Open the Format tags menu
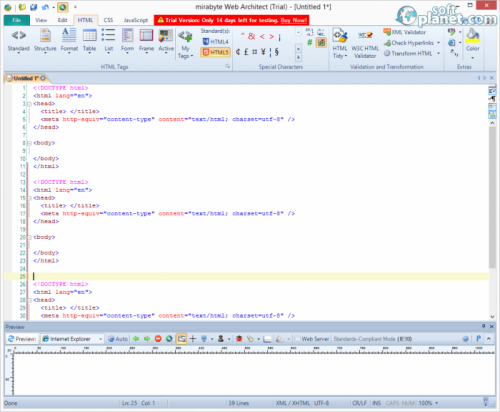This screenshot has height=412, width=500. pyautogui.click(x=69, y=41)
